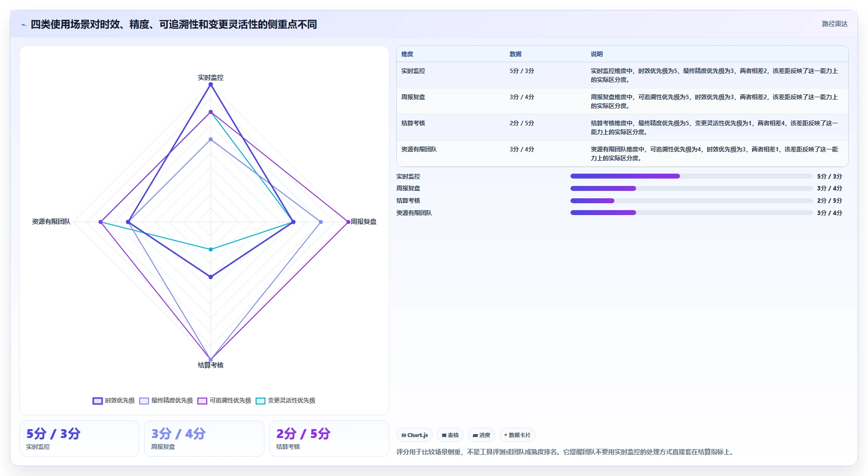The image size is (868, 476).
Task: Click the 实时监控 axis label on the radar
Action: point(211,77)
